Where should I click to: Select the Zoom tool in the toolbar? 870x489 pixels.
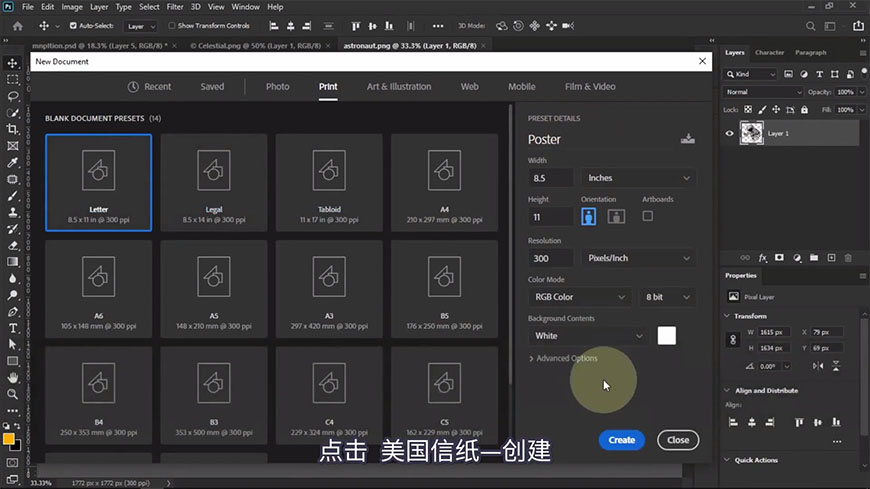[x=12, y=395]
